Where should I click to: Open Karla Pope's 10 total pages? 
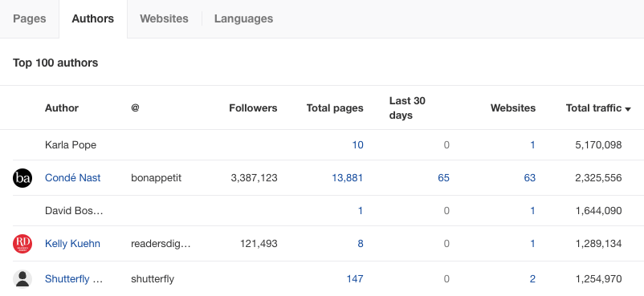click(357, 145)
